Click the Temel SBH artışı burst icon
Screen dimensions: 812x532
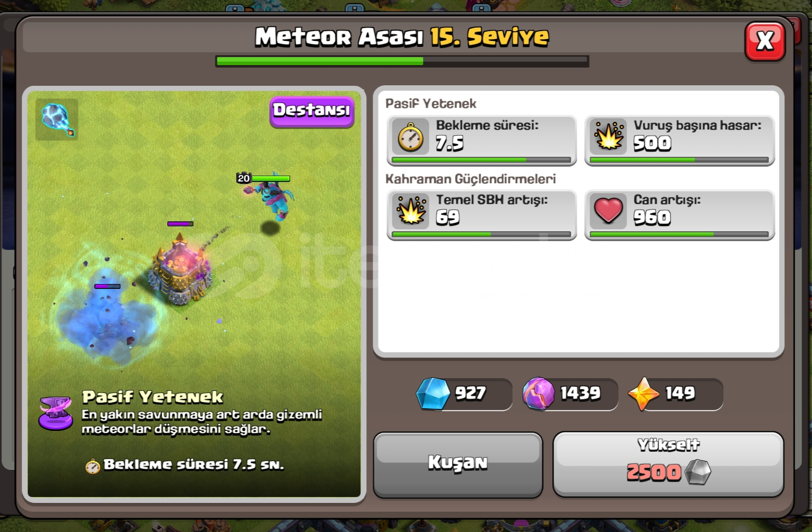(410, 211)
